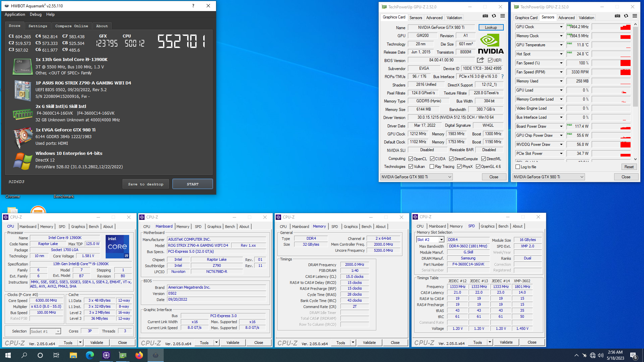This screenshot has width=644, height=362.
Task: Click the refresh icon in GPU-Z Sensors window
Action: click(x=626, y=16)
